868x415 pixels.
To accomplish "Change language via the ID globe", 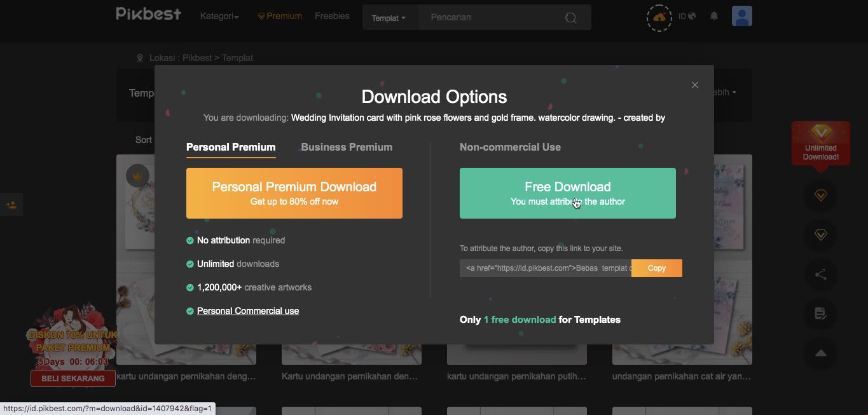I will (687, 16).
